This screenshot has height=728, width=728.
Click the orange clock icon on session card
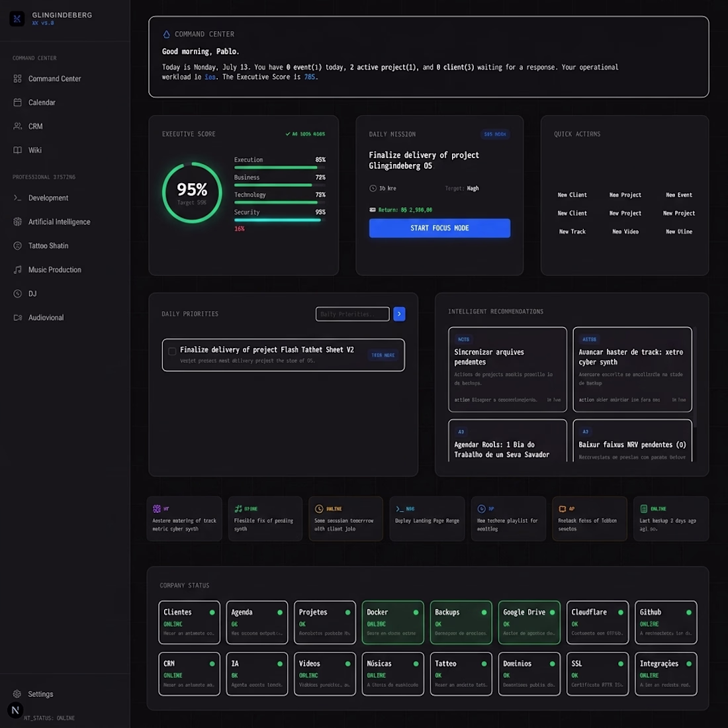pos(319,509)
